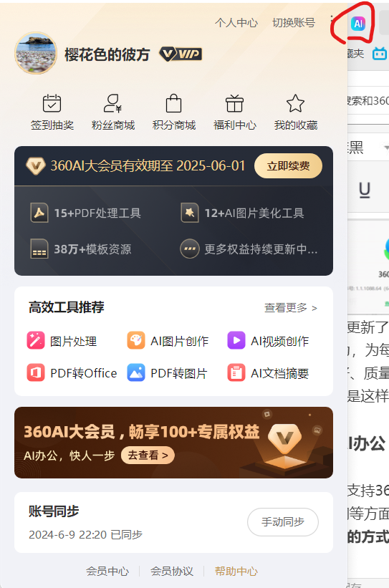Open 个人中心 link
This screenshot has width=389, height=588.
coord(236,23)
